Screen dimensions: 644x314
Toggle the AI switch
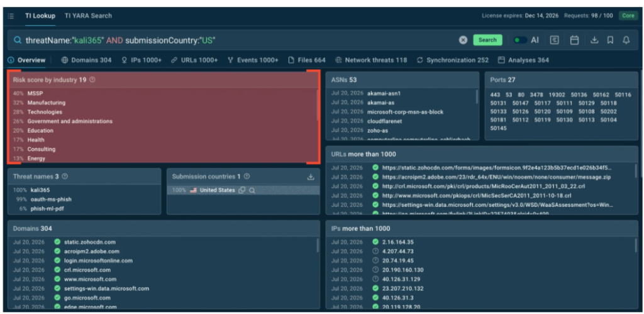pos(520,40)
